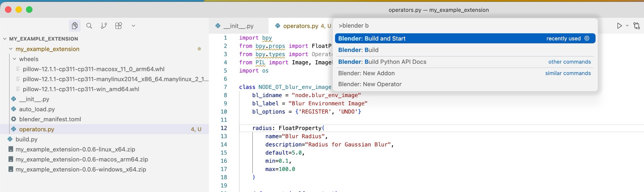The height and width of the screenshot is (192, 644).
Task: Click Python icon beside auto_load.py
Action: click(14, 109)
